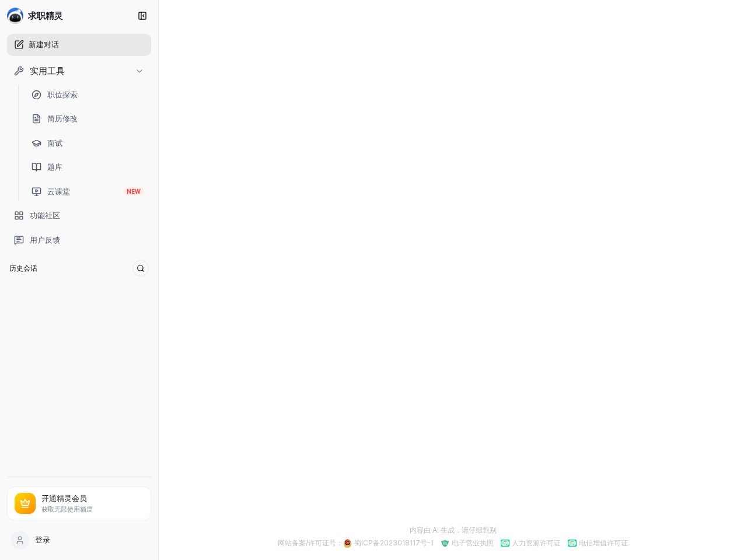This screenshot has height=560, width=747.
Task: Click the compass icon for 职位探索
Action: coord(36,94)
